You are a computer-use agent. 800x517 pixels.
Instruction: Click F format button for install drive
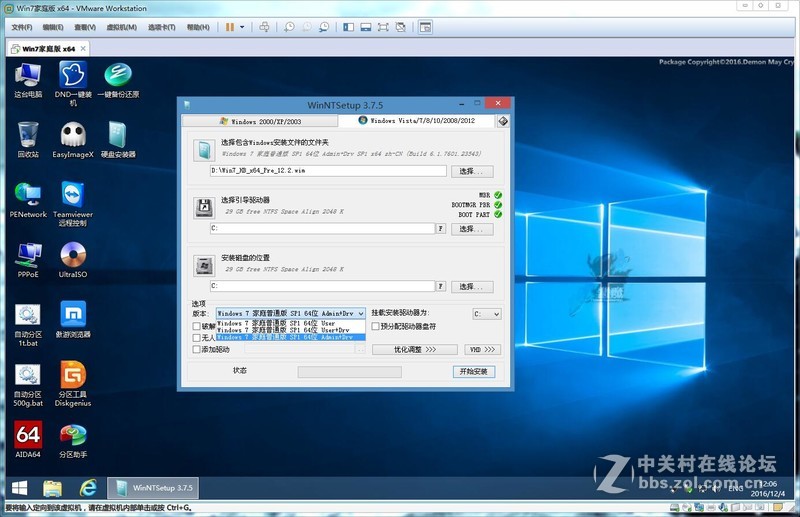click(x=441, y=286)
